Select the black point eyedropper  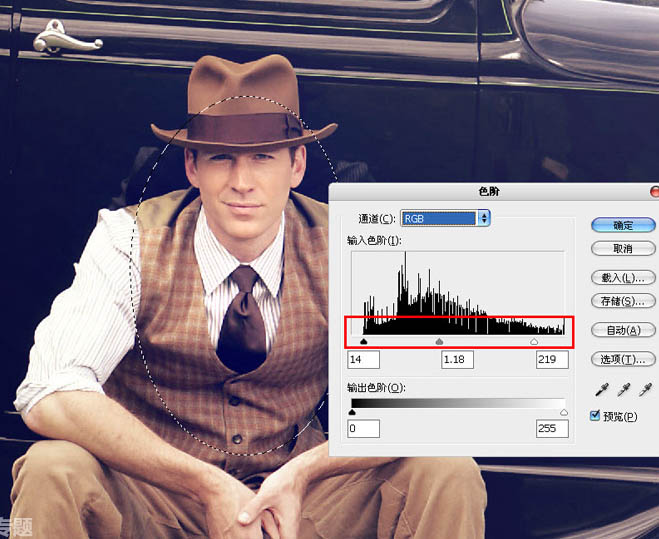pos(600,390)
